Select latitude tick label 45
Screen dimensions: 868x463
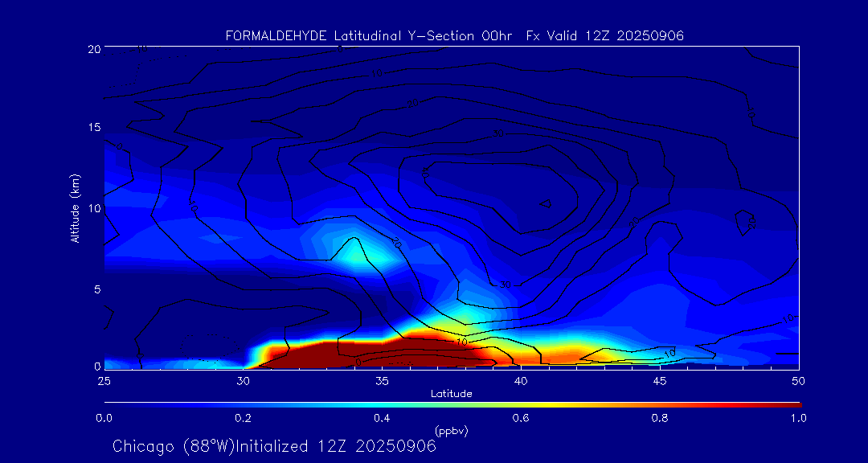pos(660,380)
